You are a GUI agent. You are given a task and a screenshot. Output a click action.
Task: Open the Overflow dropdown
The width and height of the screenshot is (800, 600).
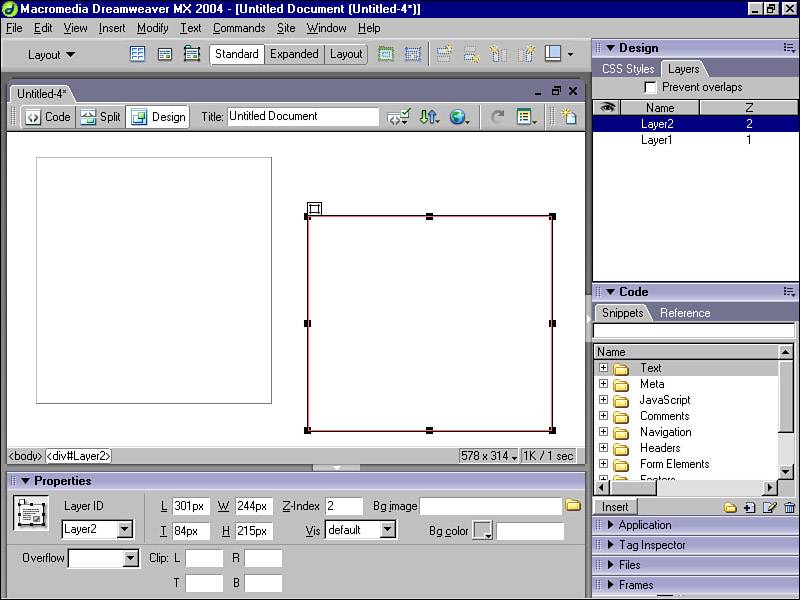click(x=130, y=559)
